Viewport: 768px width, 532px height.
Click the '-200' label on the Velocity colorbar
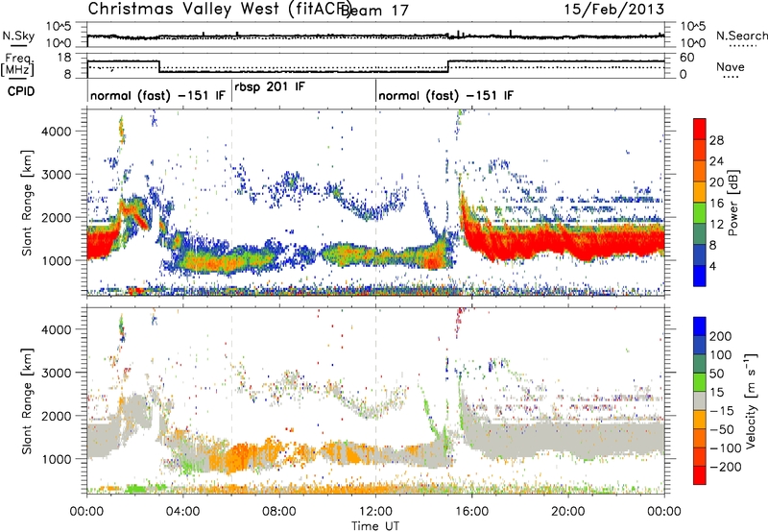click(x=724, y=467)
